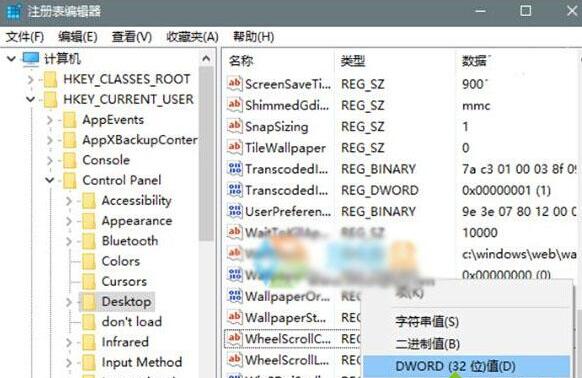Viewport: 582px width, 378px height.
Task: Click the c:\windows\web\wa data value
Action: point(519,254)
